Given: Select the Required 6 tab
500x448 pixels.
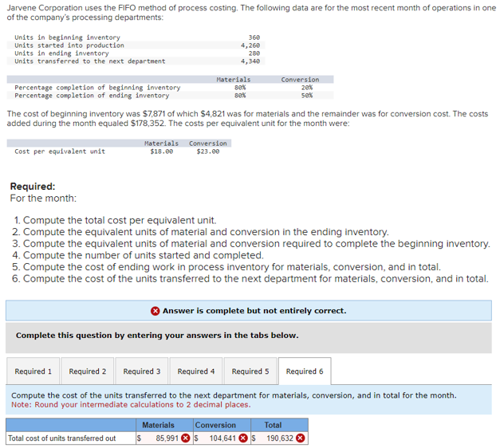Looking at the screenshot, I should (x=305, y=371).
